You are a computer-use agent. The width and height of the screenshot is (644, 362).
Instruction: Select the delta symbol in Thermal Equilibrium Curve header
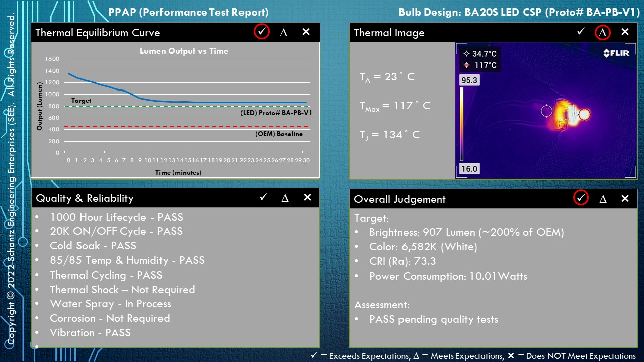[x=283, y=32]
